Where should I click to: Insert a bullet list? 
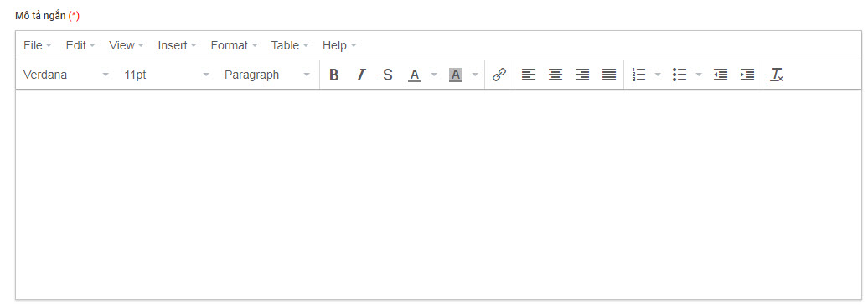coord(679,75)
